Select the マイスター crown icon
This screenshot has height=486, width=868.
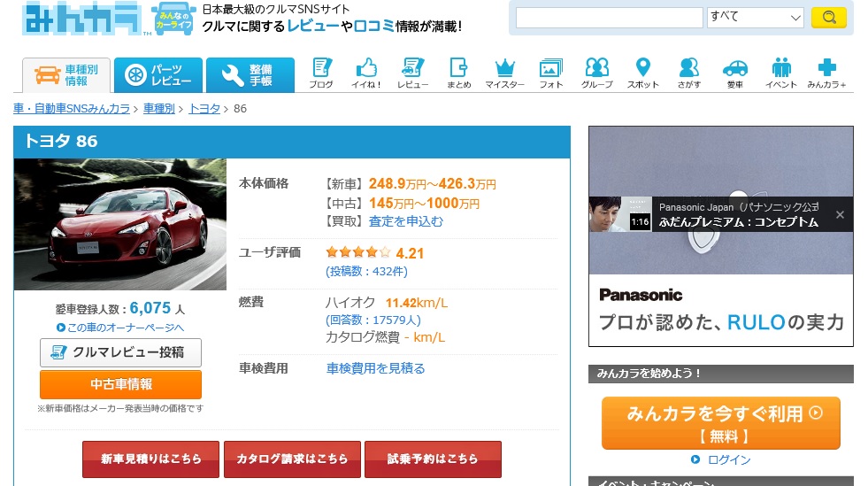tap(504, 73)
